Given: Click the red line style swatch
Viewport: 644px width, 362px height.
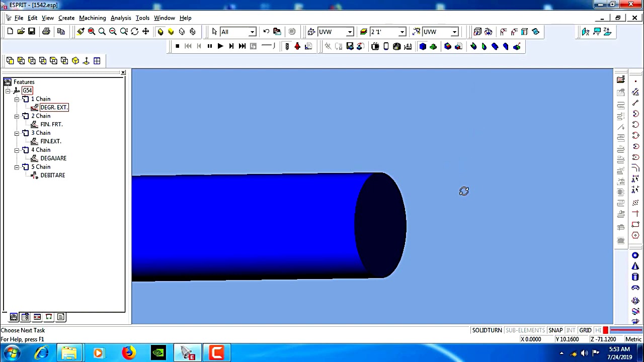Looking at the screenshot, I should click(x=626, y=330).
